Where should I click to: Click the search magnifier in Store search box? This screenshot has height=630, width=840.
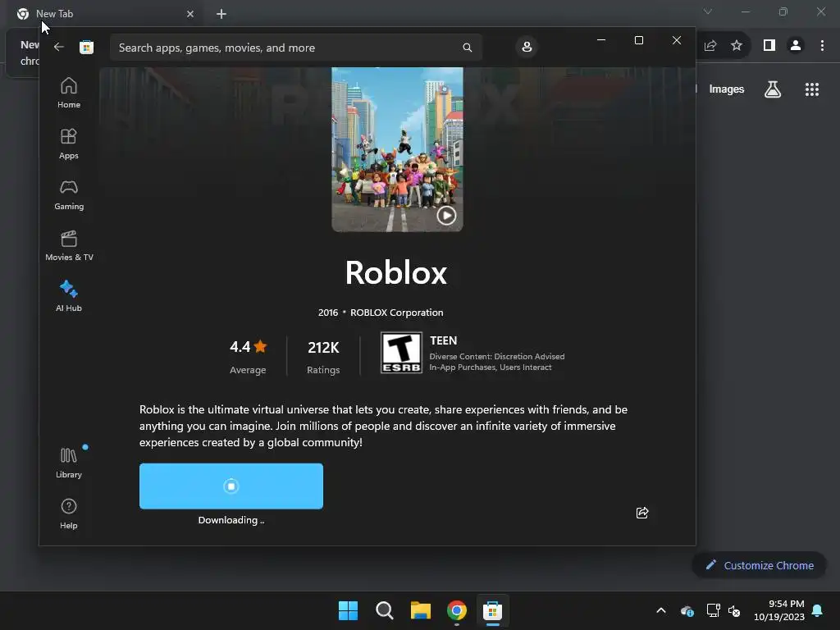click(467, 48)
